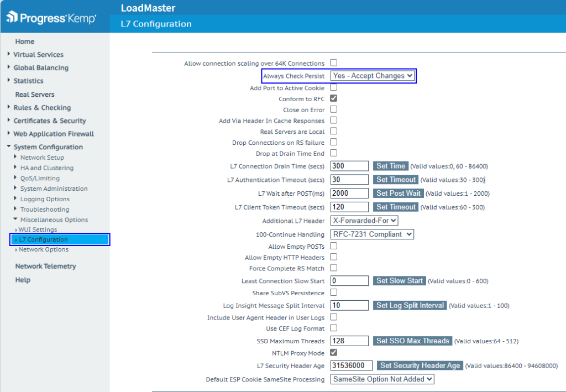Expand the Statistics menu
Image resolution: width=566 pixels, height=392 pixels.
pyautogui.click(x=28, y=81)
